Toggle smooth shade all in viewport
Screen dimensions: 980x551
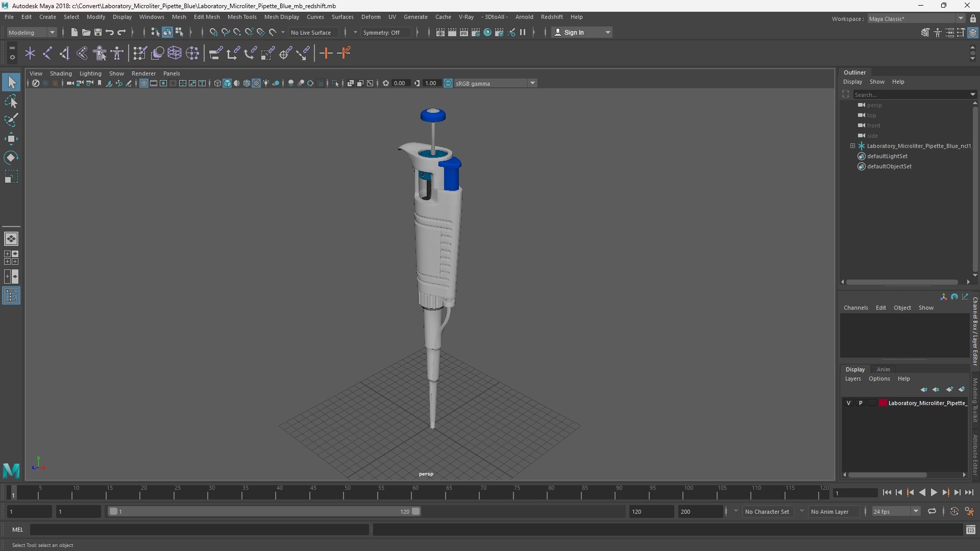click(x=227, y=83)
